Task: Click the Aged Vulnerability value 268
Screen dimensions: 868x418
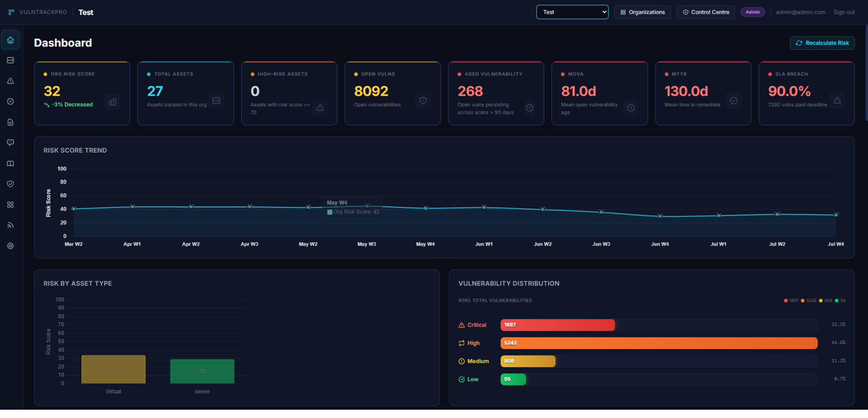Action: (x=470, y=91)
